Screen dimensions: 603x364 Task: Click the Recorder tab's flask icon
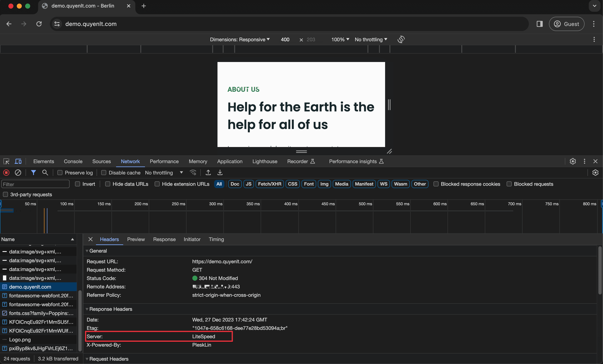coord(313,161)
